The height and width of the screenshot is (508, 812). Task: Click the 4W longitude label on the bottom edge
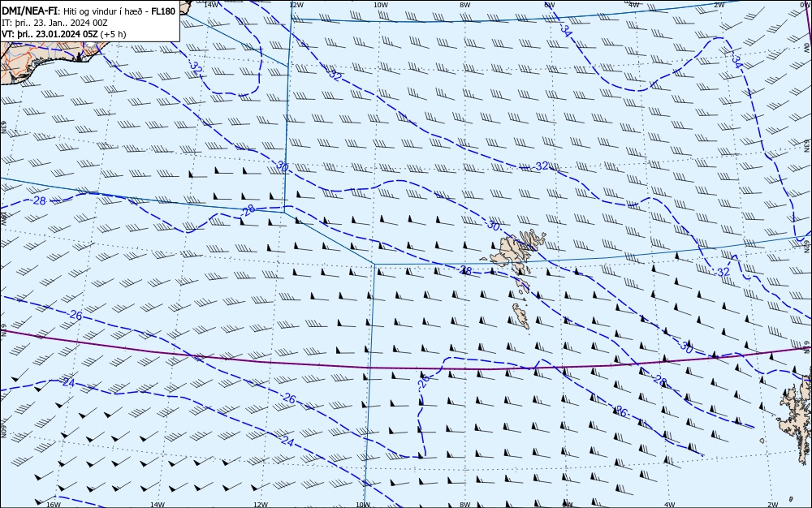coord(670,505)
